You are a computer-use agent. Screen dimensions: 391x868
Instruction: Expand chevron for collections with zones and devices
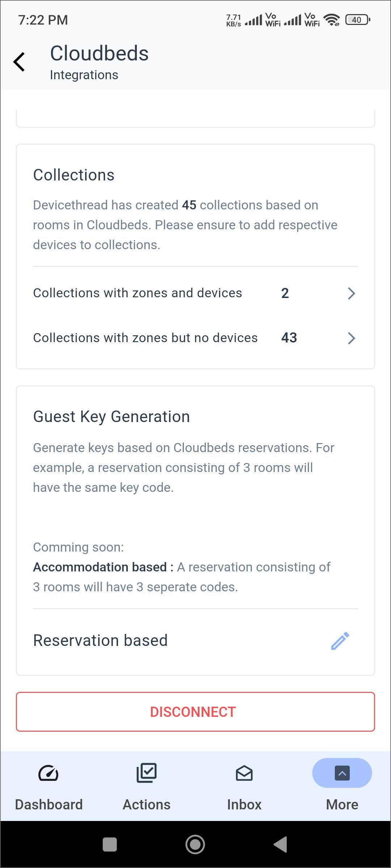[x=351, y=293]
